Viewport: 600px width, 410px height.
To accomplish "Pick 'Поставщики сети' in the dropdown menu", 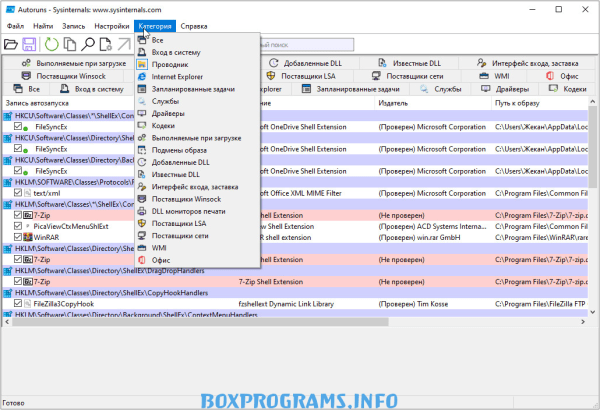I will [x=197, y=236].
